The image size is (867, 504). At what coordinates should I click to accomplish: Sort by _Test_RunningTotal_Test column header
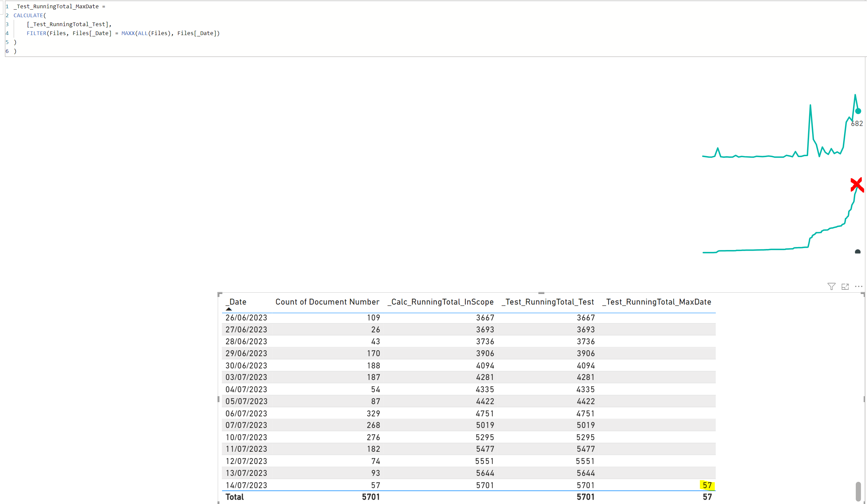[x=548, y=302]
